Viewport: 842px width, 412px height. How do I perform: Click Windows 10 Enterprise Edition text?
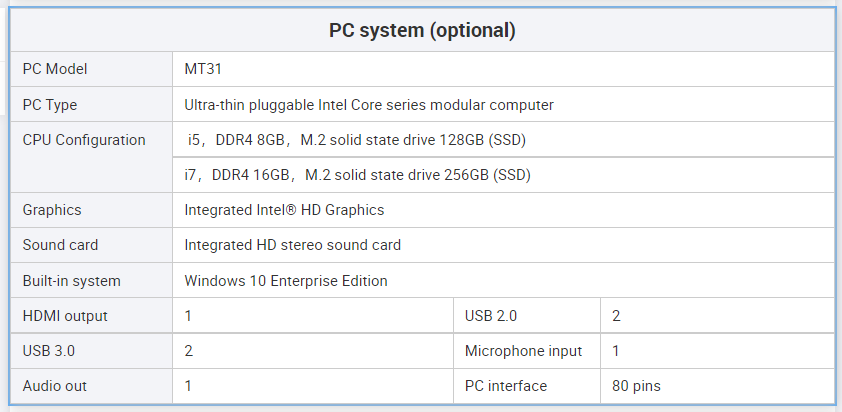tap(286, 281)
